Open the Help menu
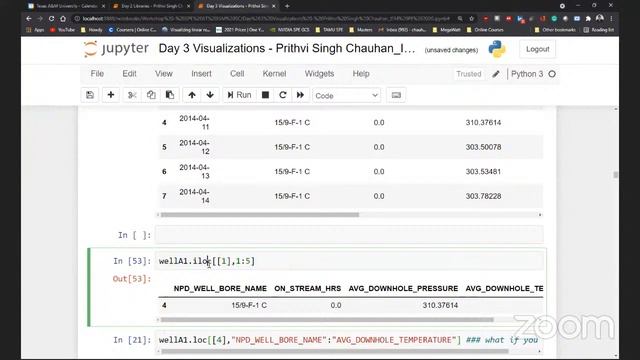The height and width of the screenshot is (360, 640). click(361, 74)
